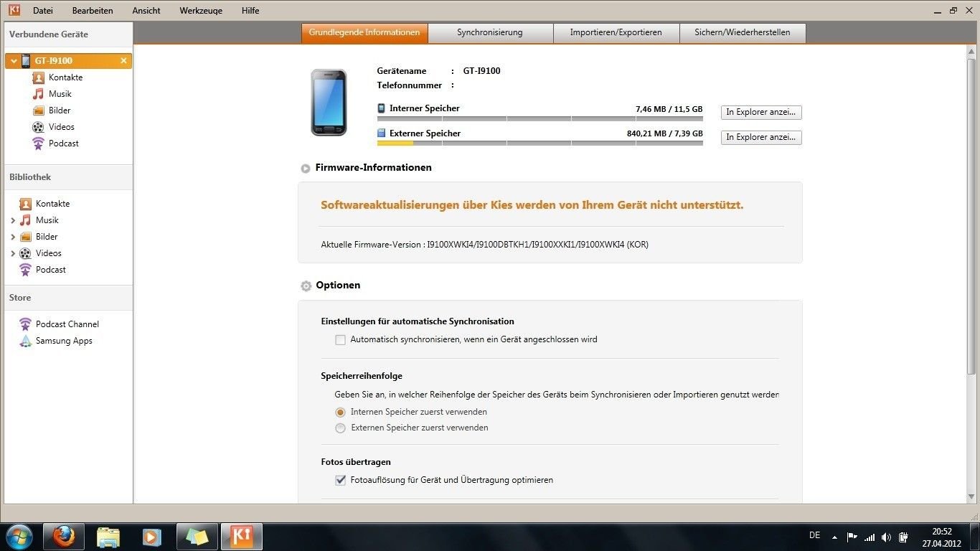Image resolution: width=980 pixels, height=551 pixels.
Task: Click 7,46 MB / 11,5 GB storage value
Action: click(x=669, y=109)
